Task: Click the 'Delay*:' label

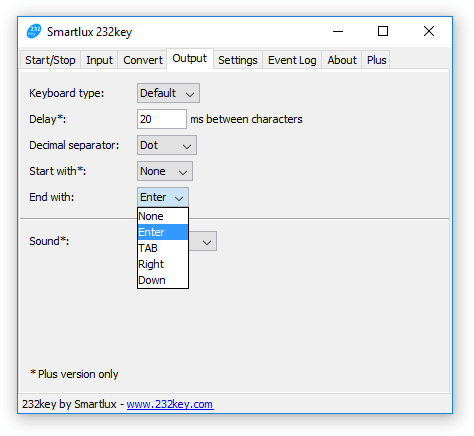Action: point(48,119)
